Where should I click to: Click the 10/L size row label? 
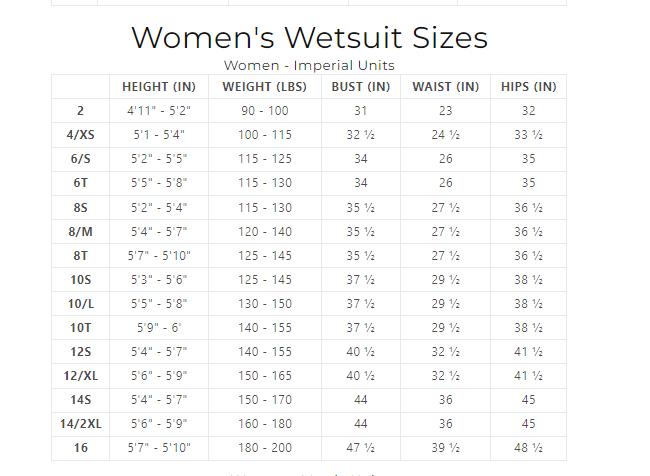click(80, 303)
